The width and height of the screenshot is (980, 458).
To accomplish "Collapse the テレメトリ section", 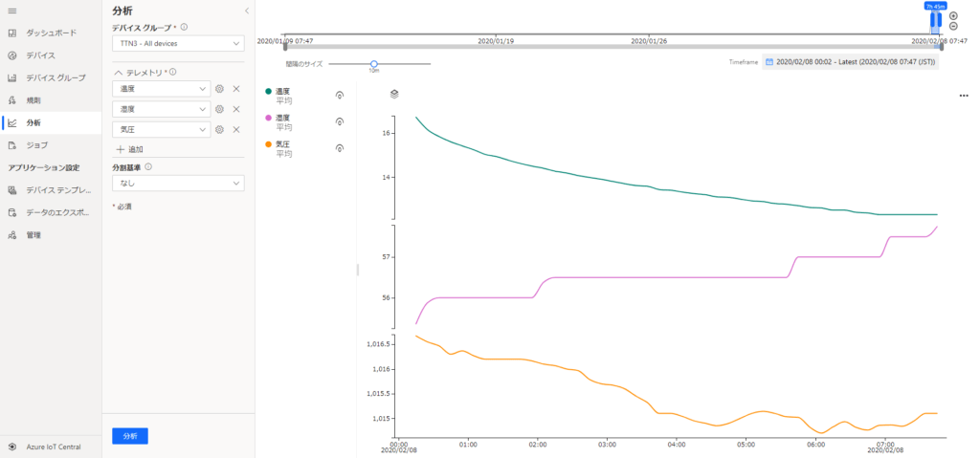I will [119, 72].
